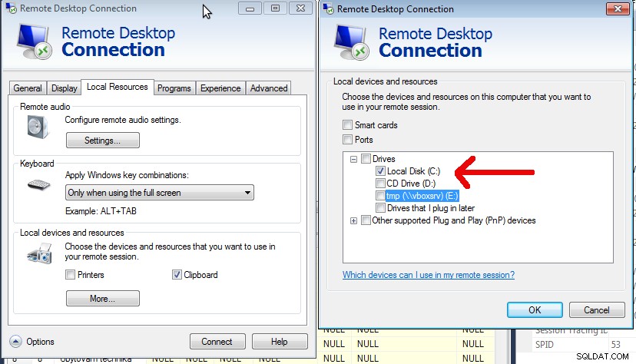The width and height of the screenshot is (636, 364).
Task: Click the computer logo in right window banner
Action: tap(351, 42)
